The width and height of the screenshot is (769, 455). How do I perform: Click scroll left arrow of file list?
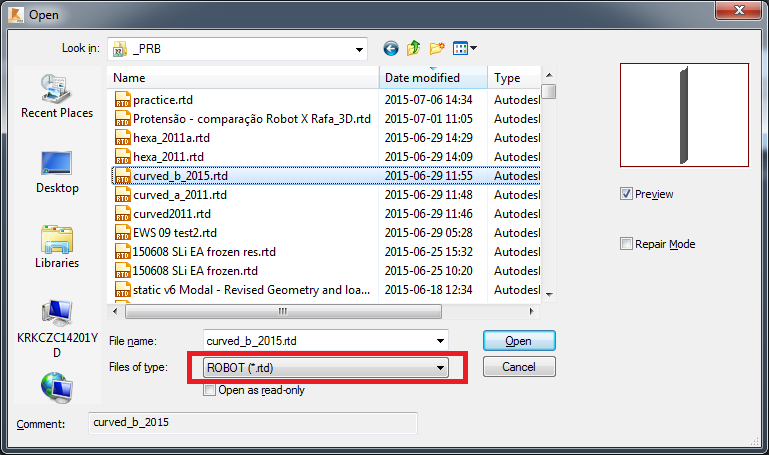[115, 311]
